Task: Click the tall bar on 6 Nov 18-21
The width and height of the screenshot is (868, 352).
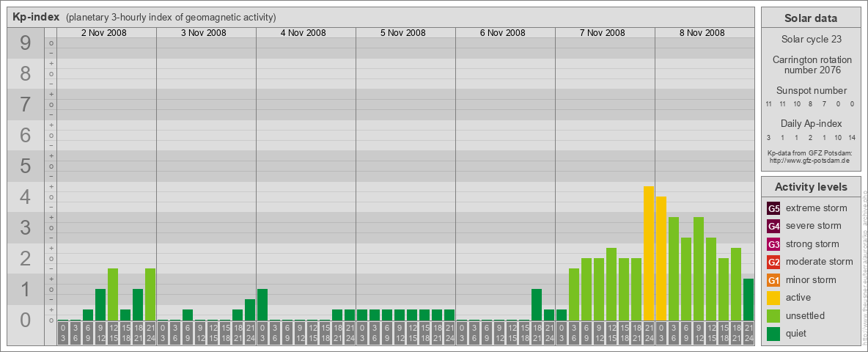Action: tap(537, 304)
